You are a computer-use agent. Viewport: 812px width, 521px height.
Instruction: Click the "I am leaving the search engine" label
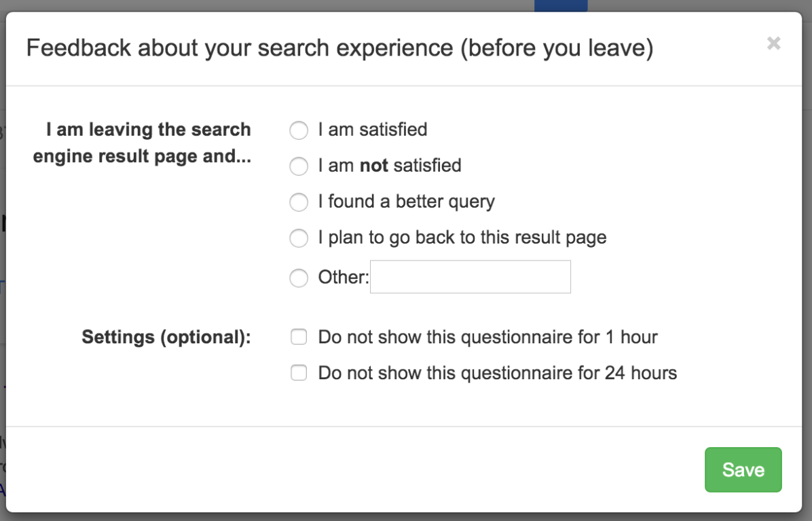tap(148, 142)
